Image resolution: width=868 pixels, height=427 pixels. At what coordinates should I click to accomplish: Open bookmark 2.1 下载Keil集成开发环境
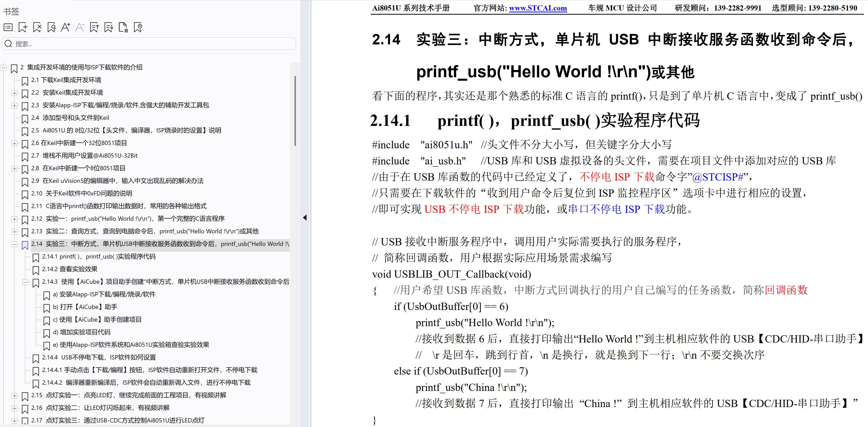coord(66,80)
